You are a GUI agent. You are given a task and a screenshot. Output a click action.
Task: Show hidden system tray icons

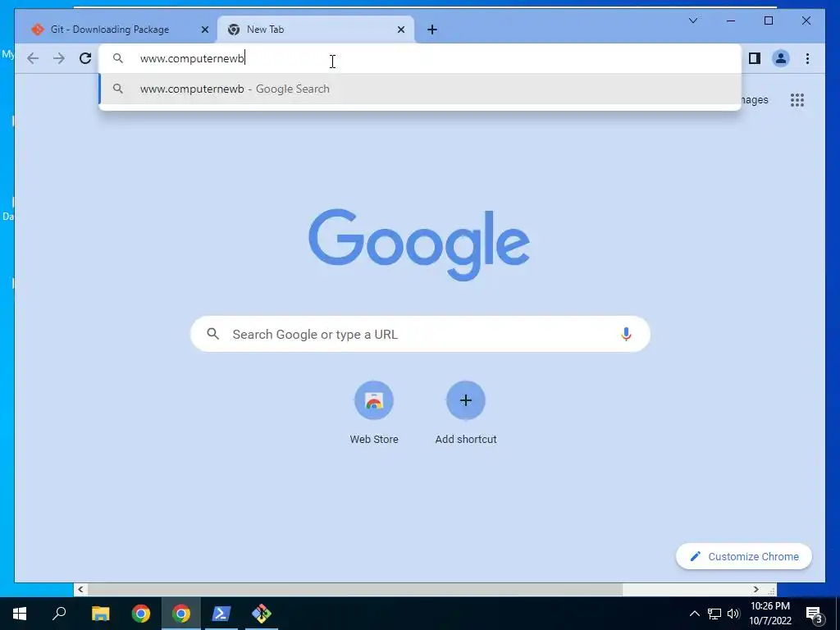click(x=694, y=614)
